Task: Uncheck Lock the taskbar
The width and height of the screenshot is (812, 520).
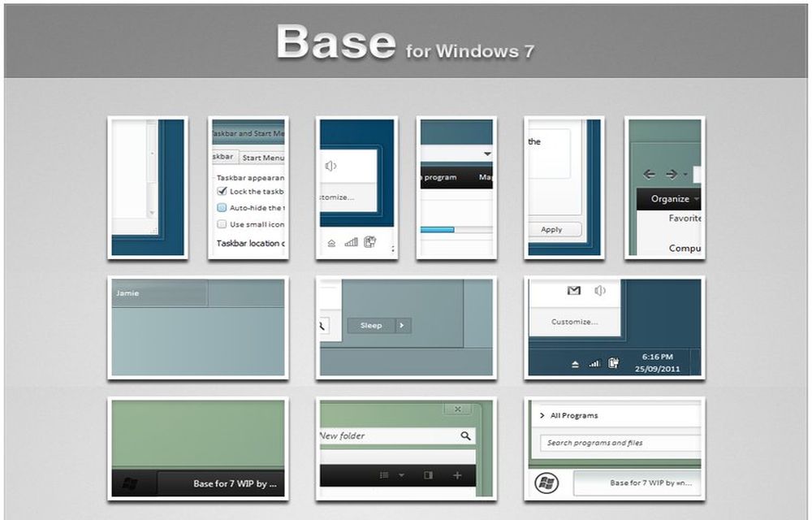Action: pyautogui.click(x=221, y=190)
